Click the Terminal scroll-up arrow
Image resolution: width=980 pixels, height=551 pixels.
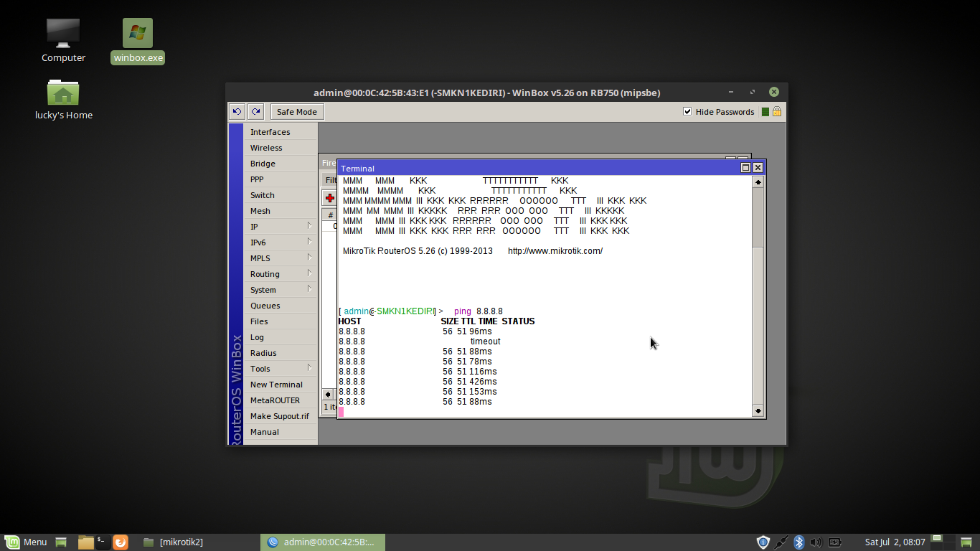tap(758, 182)
